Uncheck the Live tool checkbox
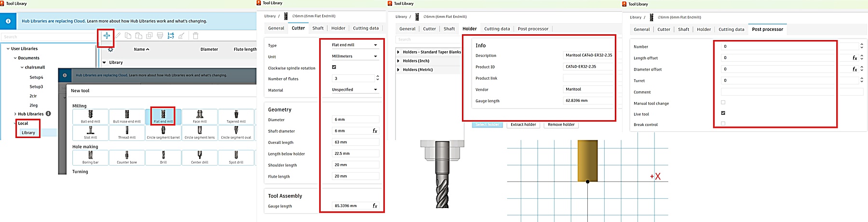 (723, 113)
